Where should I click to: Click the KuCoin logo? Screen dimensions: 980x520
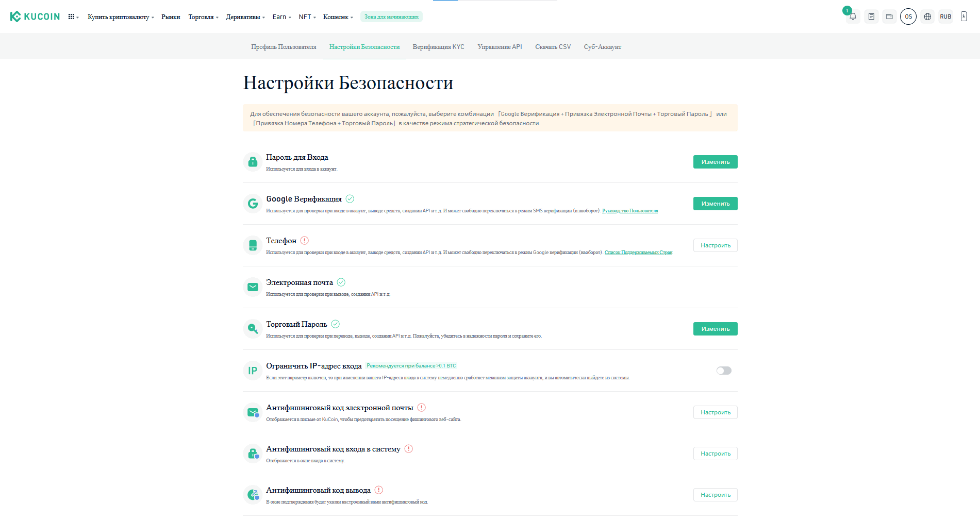click(35, 16)
